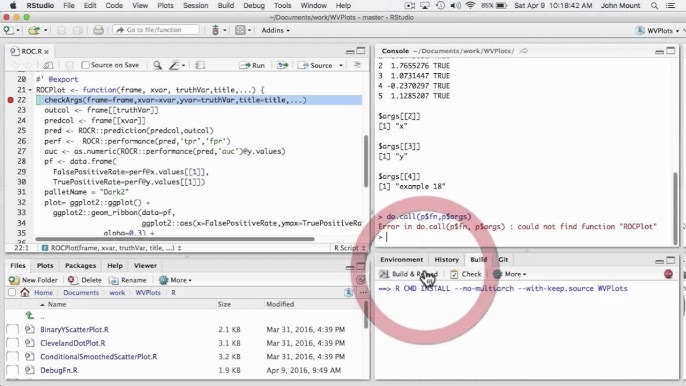The height and width of the screenshot is (386, 686).
Task: Toggle the Source on Save checkbox
Action: tap(85, 65)
